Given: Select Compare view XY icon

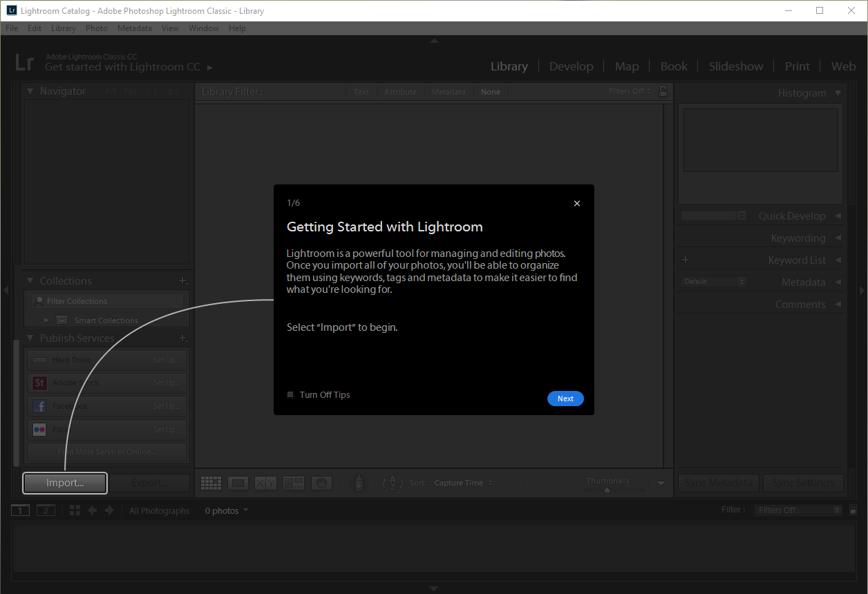Looking at the screenshot, I should click(266, 483).
